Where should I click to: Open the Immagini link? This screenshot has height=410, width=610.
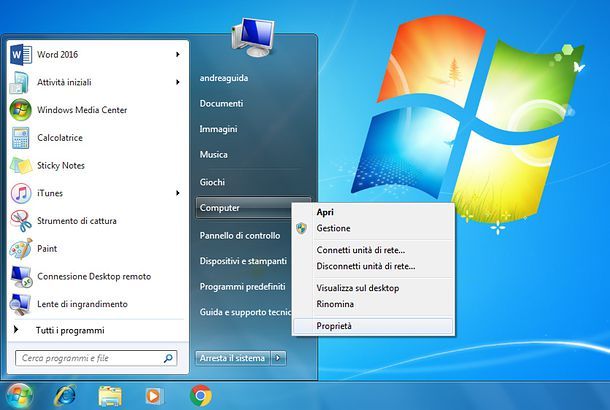(x=218, y=129)
